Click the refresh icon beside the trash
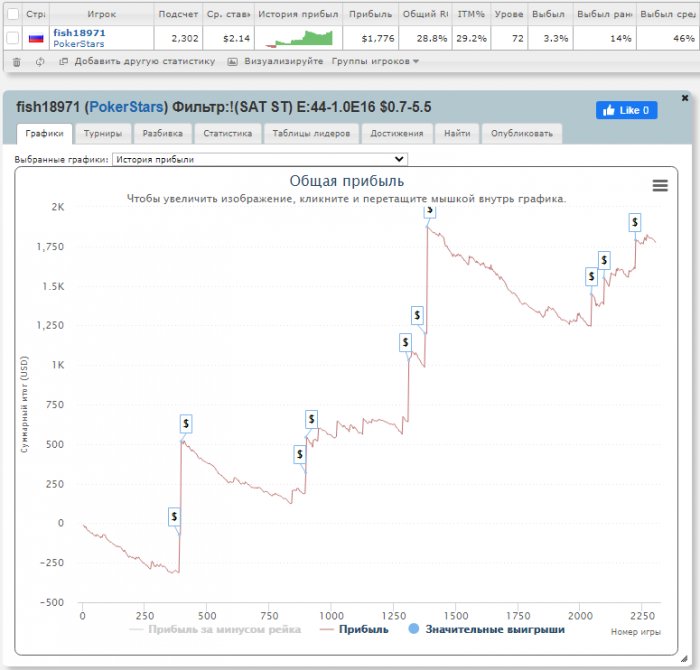700x670 pixels. tap(40, 61)
